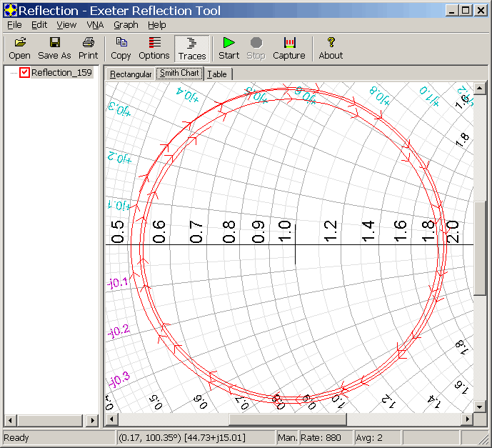Screen dimensions: 492x448
Task: Toggle the Traces panel button
Action: tap(191, 49)
